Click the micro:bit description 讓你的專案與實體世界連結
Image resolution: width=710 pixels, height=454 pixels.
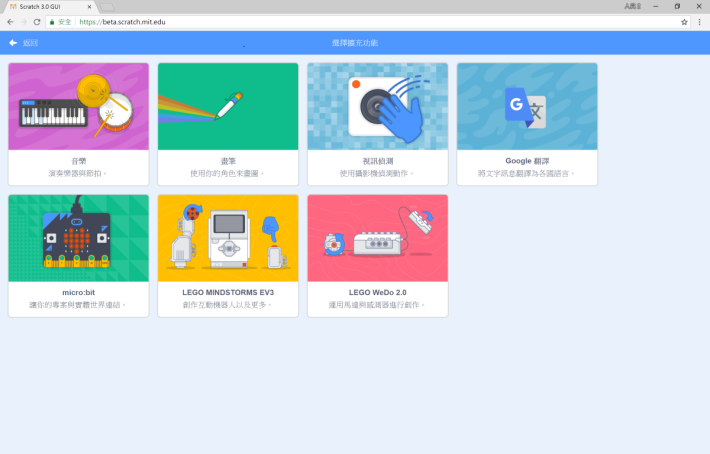pos(77,305)
